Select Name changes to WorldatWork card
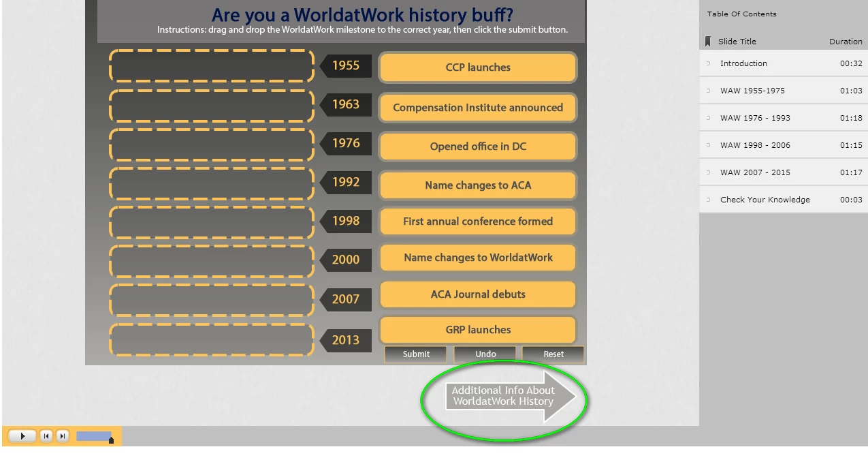 click(478, 258)
